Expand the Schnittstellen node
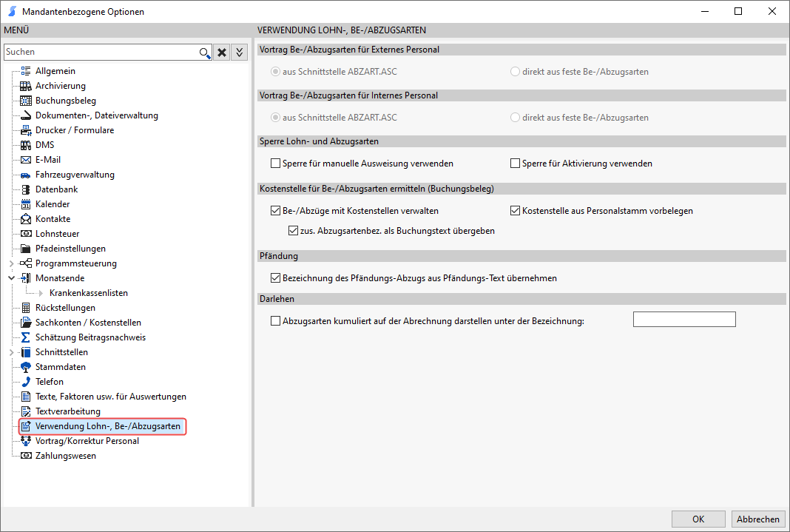 pos(11,352)
